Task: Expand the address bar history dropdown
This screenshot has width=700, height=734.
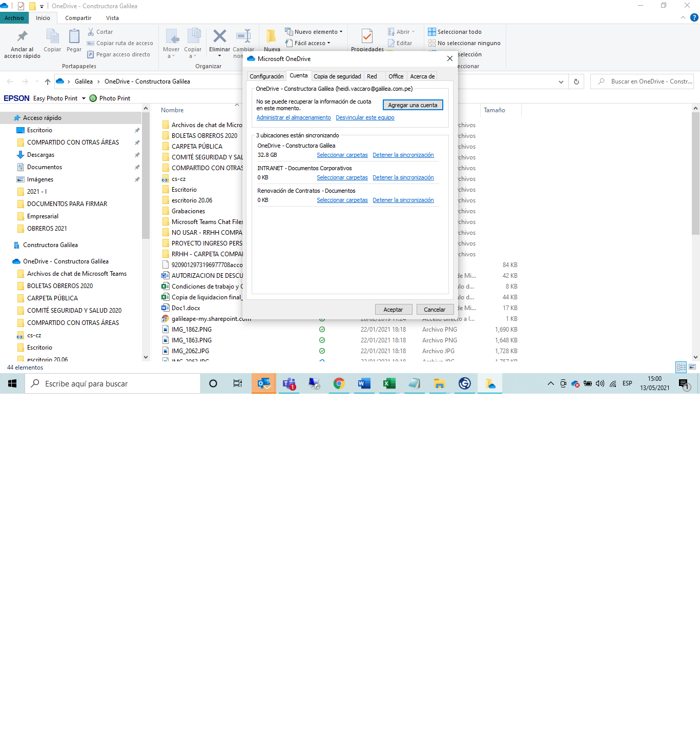Action: tap(561, 81)
